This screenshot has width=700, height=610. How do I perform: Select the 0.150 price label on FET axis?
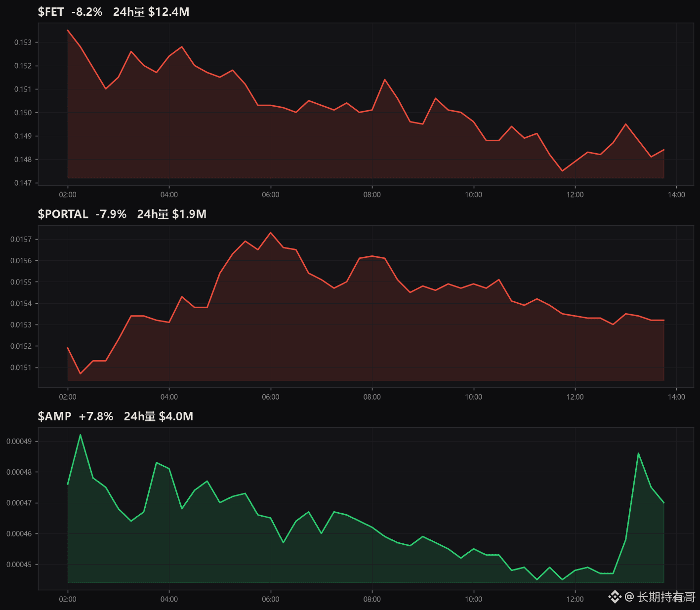click(x=23, y=113)
